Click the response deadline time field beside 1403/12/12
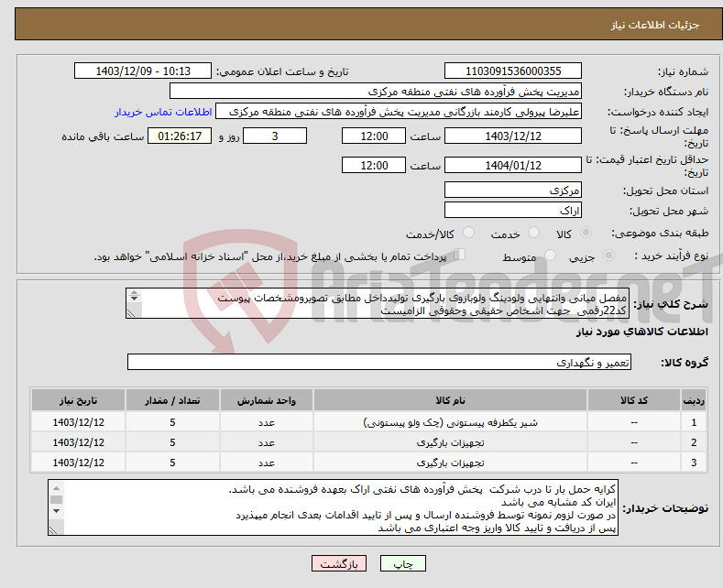The image size is (723, 588). [x=374, y=136]
